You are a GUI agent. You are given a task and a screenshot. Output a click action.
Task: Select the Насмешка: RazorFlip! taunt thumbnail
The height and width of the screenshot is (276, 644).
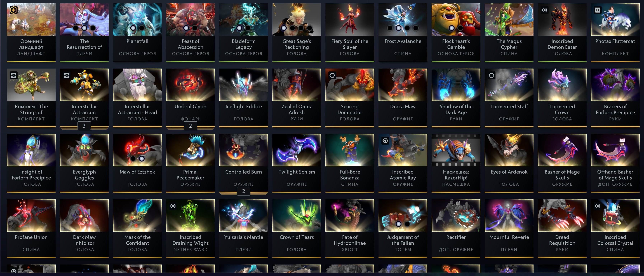coord(456,150)
